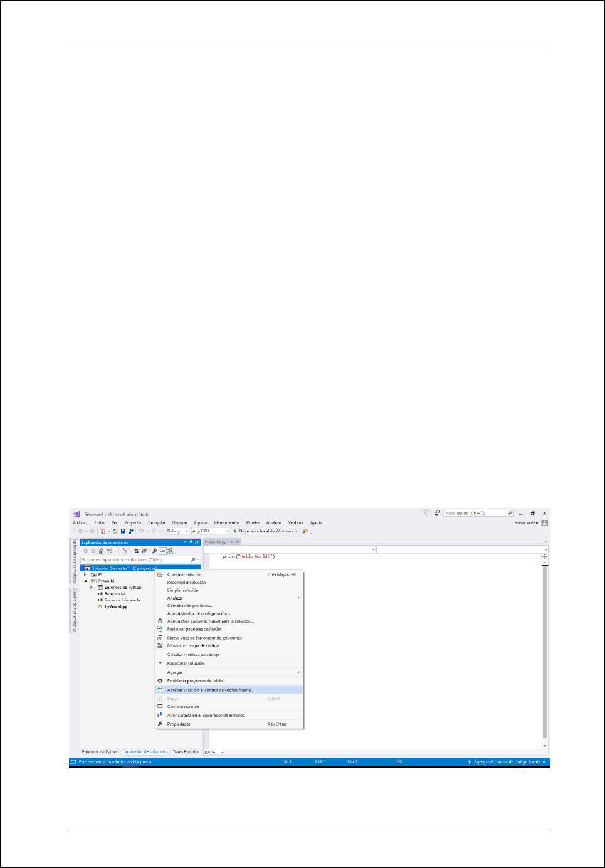Close the PyWorld.py editor tab
Viewport: 605px width, 868px height.
point(238,542)
